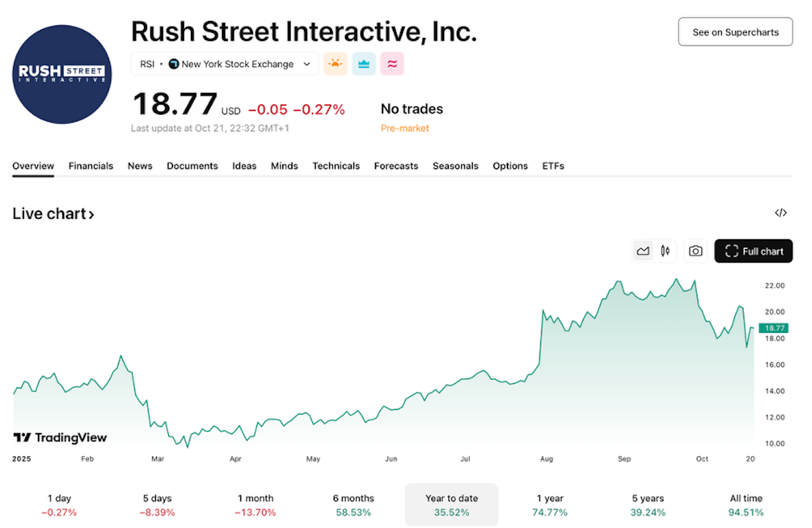The width and height of the screenshot is (812, 528).
Task: Open the Live chart chevron link
Action: point(54,214)
